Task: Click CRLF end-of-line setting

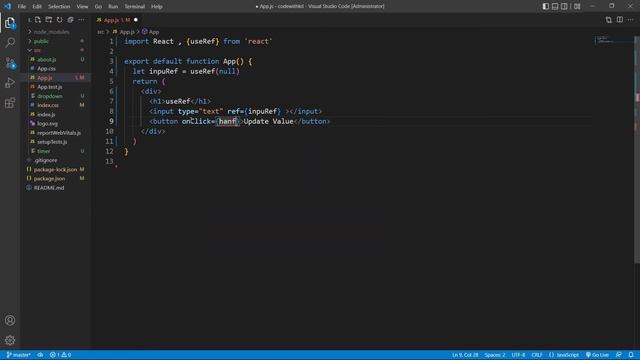Action: click(x=537, y=355)
